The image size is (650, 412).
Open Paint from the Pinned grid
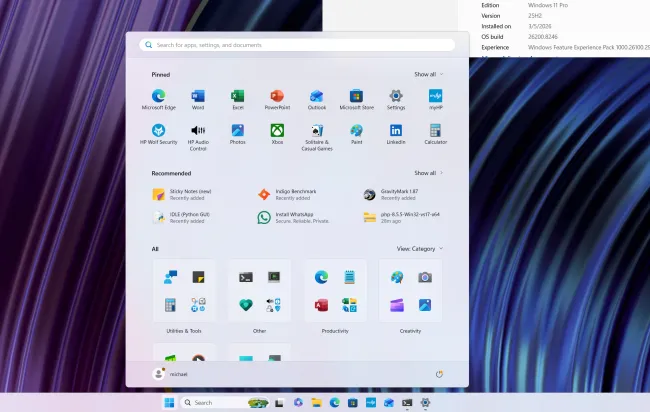pyautogui.click(x=357, y=134)
